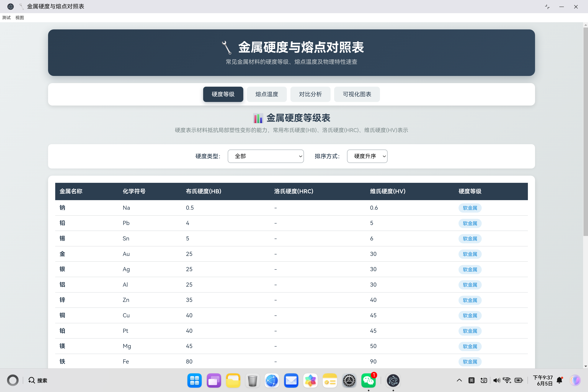The image size is (588, 392).
Task: Click the app logo in the title bar
Action: [11, 6]
